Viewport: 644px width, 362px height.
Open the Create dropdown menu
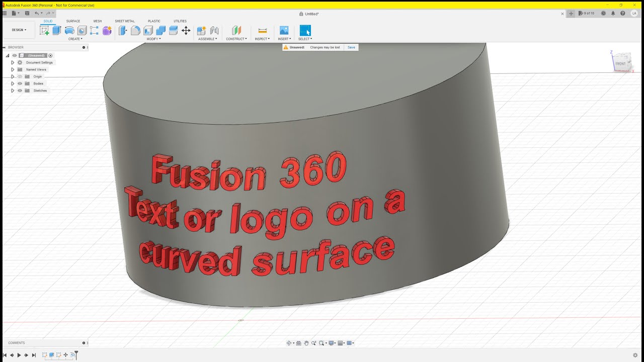tap(75, 39)
